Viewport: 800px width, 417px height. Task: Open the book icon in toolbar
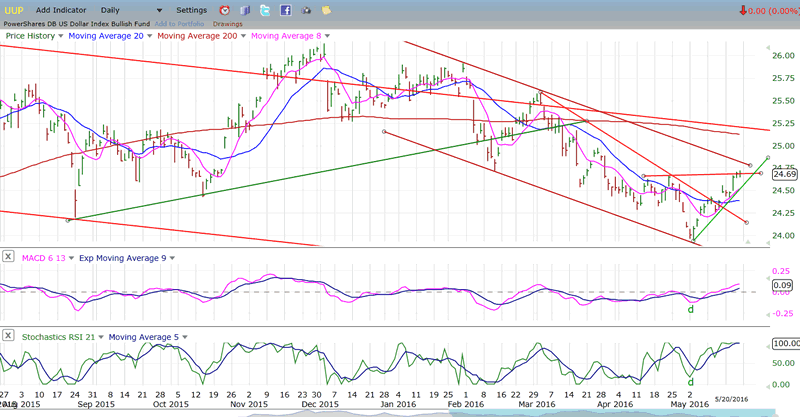[245, 10]
